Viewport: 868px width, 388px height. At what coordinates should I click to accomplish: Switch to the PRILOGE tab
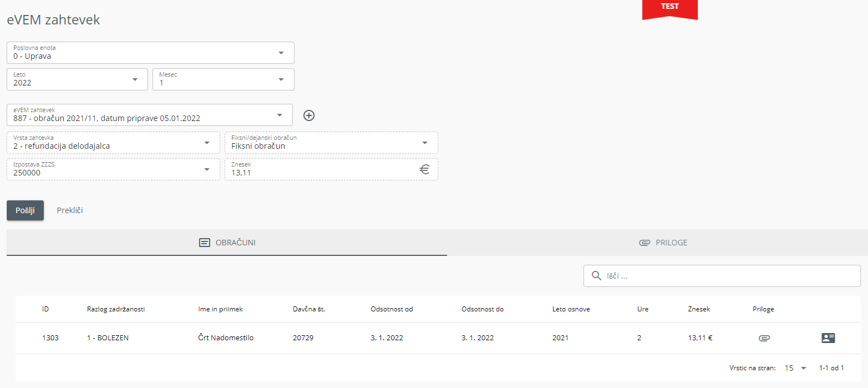[663, 243]
